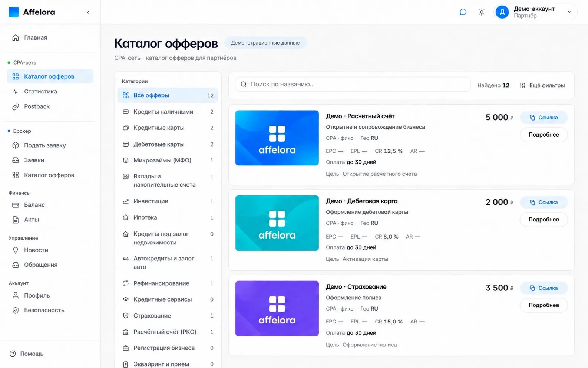Click the Акты document icon
Viewport: 588px width, 368px height.
16,220
